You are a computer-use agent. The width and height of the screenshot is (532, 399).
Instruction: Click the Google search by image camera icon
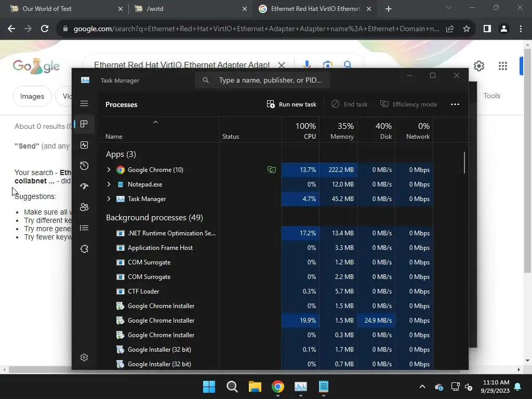pos(327,64)
